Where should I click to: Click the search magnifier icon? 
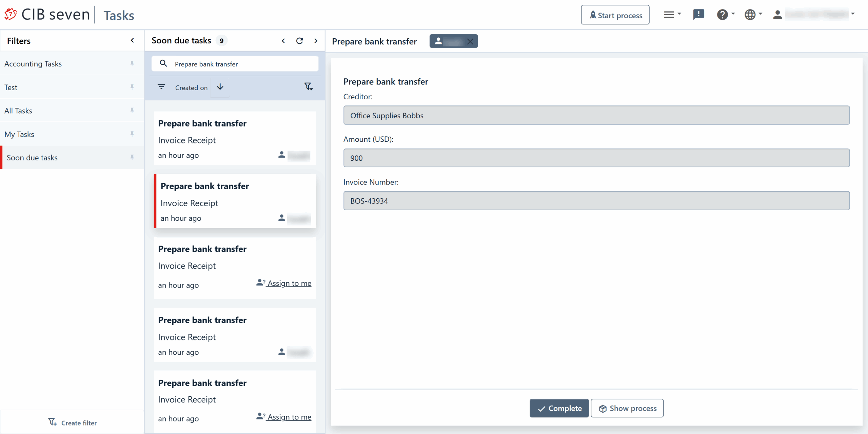pos(163,63)
